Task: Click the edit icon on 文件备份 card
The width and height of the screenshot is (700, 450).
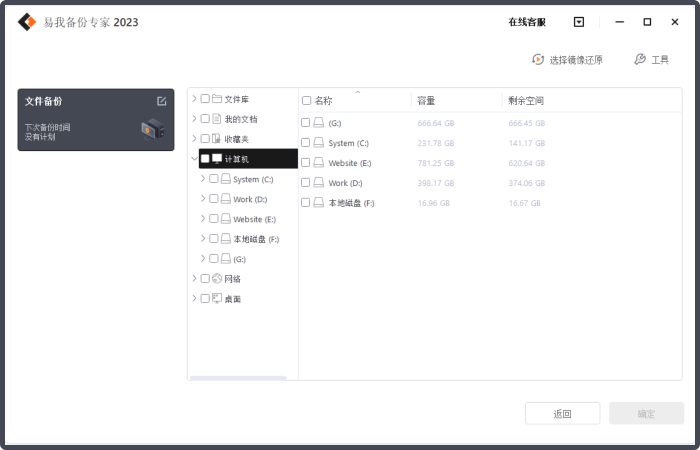Action: pyautogui.click(x=162, y=101)
